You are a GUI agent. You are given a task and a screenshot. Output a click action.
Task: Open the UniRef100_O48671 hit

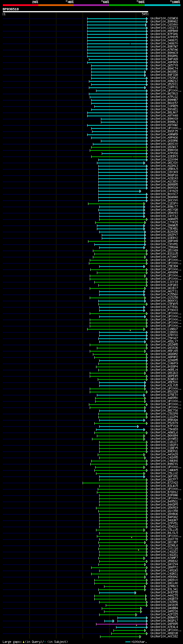tap(164, 40)
